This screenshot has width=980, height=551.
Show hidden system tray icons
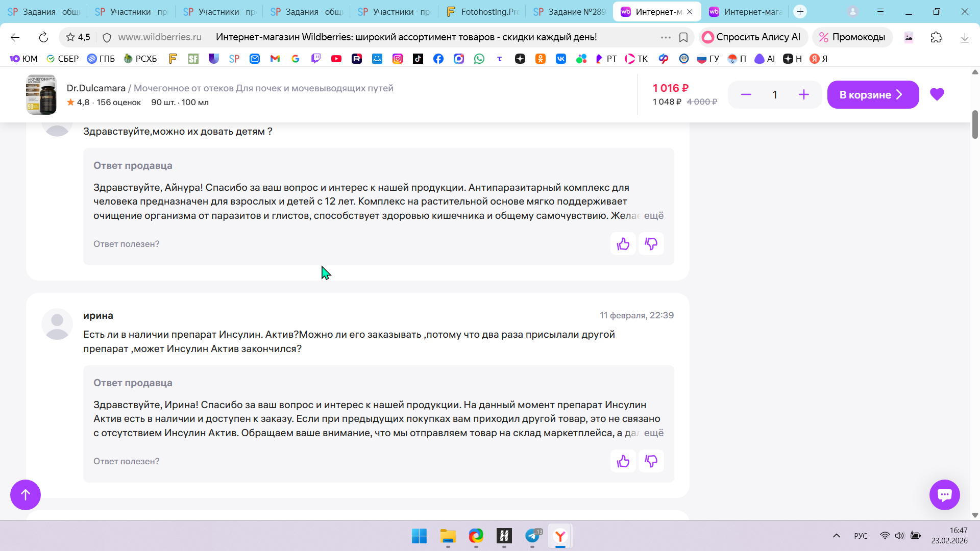836,536
